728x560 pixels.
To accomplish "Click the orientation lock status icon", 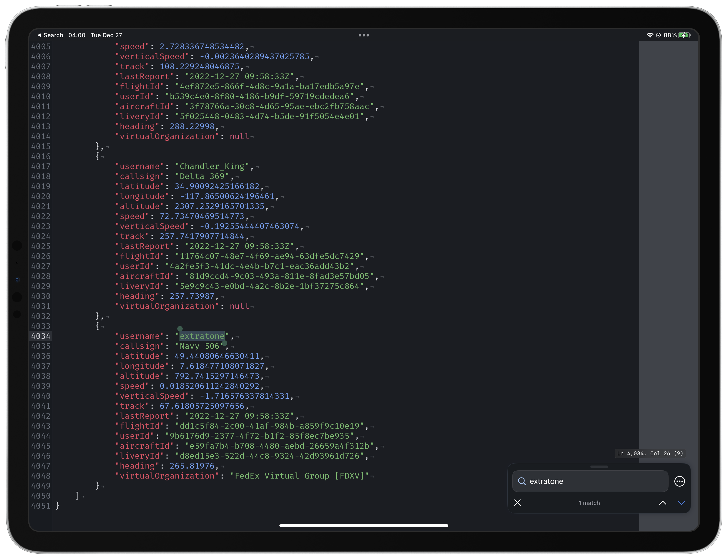I will tap(658, 35).
